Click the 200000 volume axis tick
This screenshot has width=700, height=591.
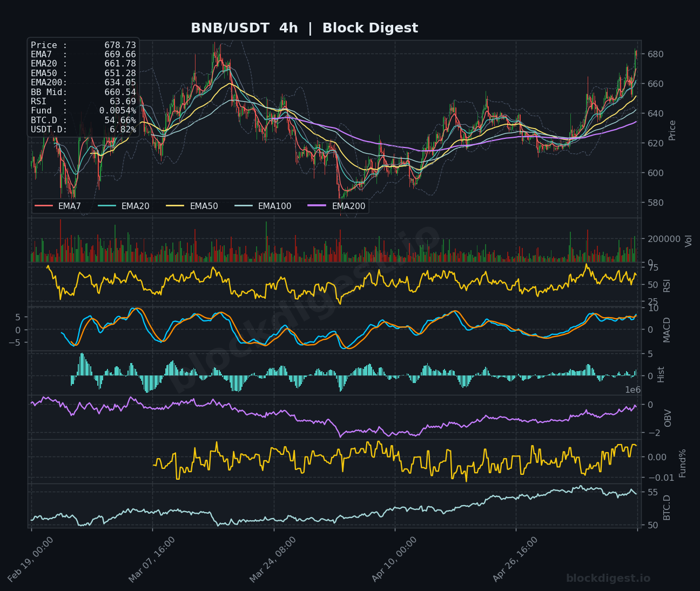click(x=663, y=239)
